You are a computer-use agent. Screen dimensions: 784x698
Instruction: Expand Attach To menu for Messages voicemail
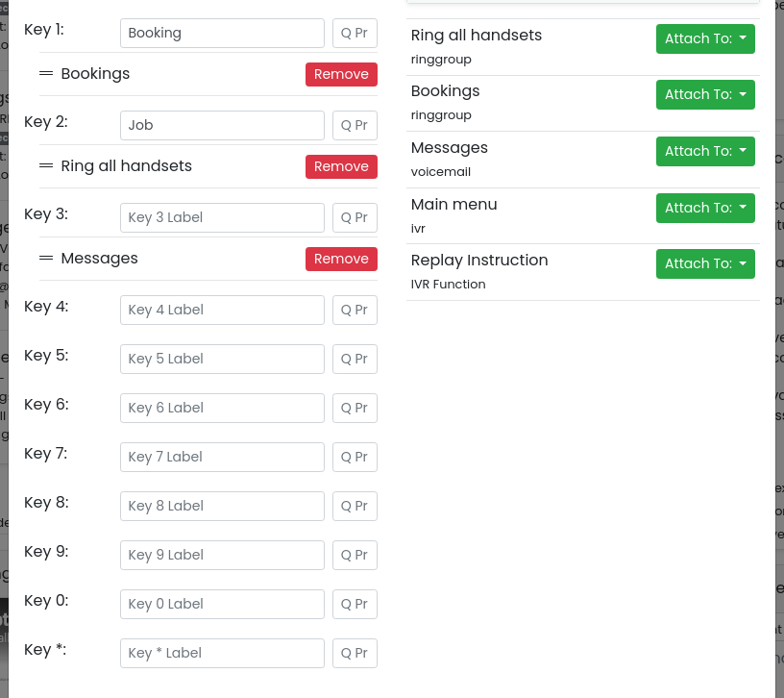click(705, 151)
